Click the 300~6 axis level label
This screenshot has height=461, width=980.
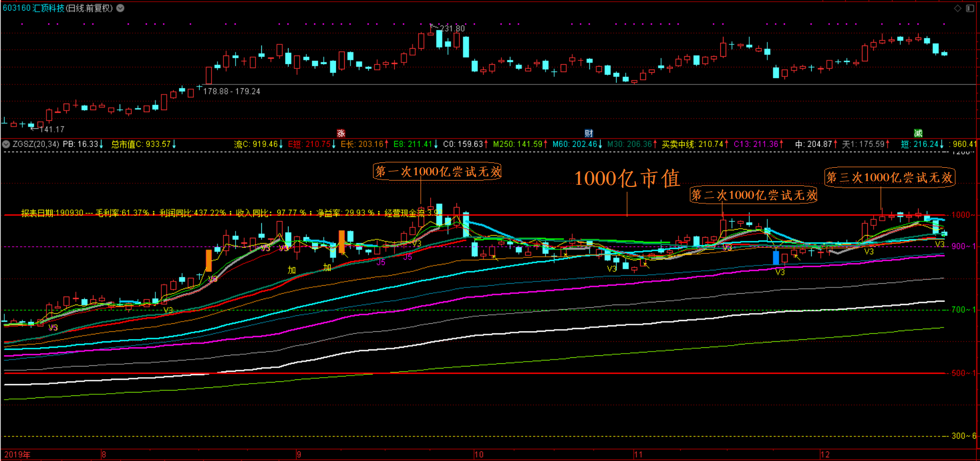(963, 436)
